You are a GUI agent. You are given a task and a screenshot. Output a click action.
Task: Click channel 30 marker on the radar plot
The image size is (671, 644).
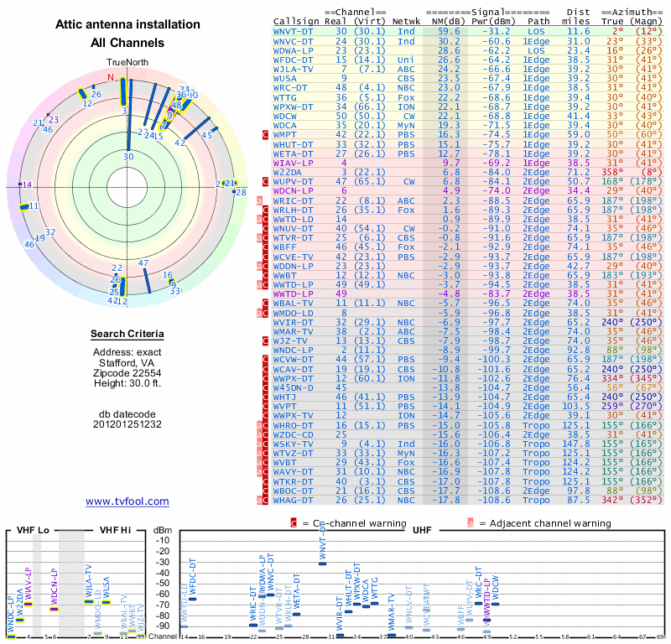[x=128, y=157]
